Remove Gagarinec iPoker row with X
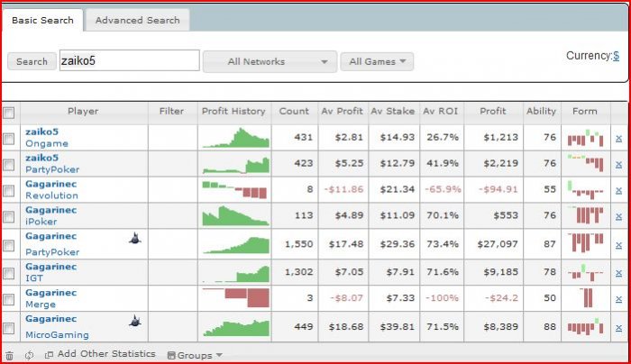631x364 pixels. pyautogui.click(x=619, y=216)
